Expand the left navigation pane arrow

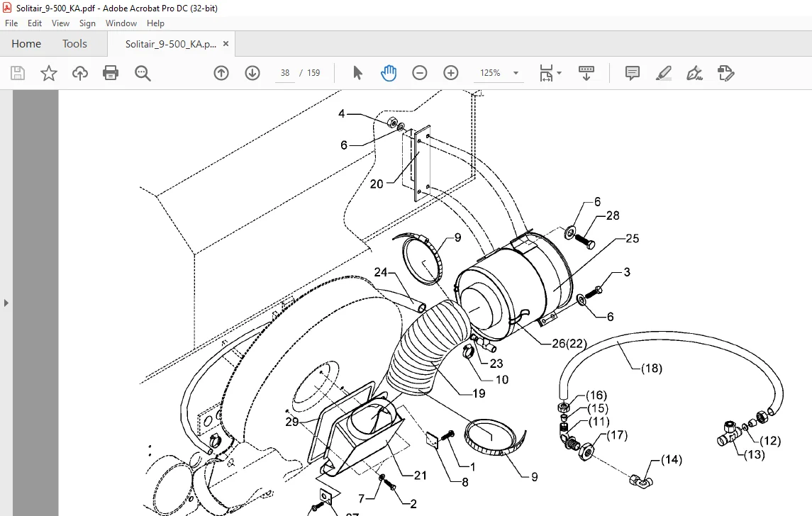click(x=6, y=303)
